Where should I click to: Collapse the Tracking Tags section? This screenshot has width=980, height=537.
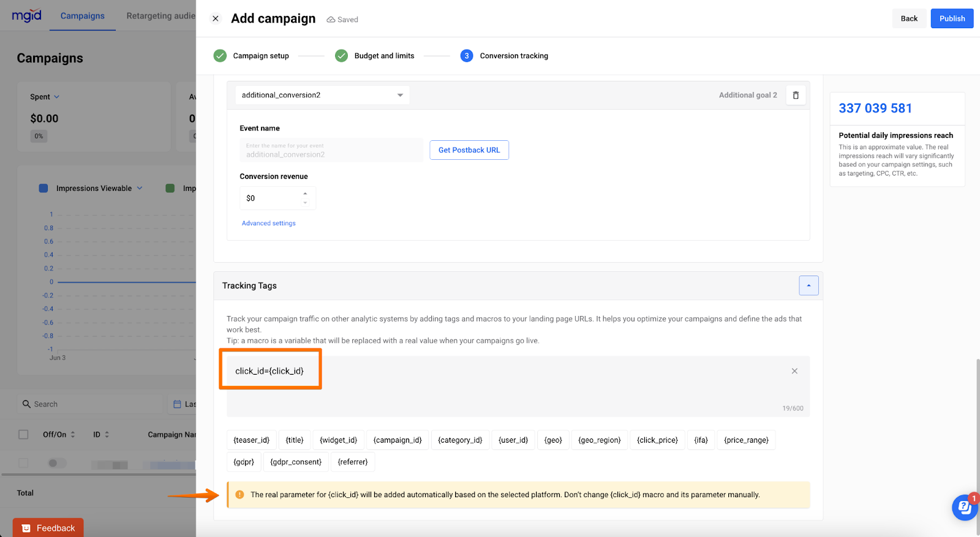click(809, 285)
